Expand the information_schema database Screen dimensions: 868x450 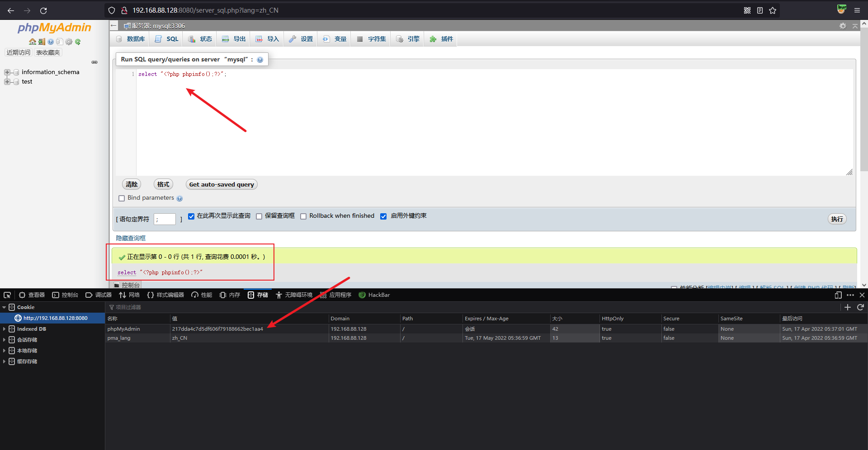point(7,72)
